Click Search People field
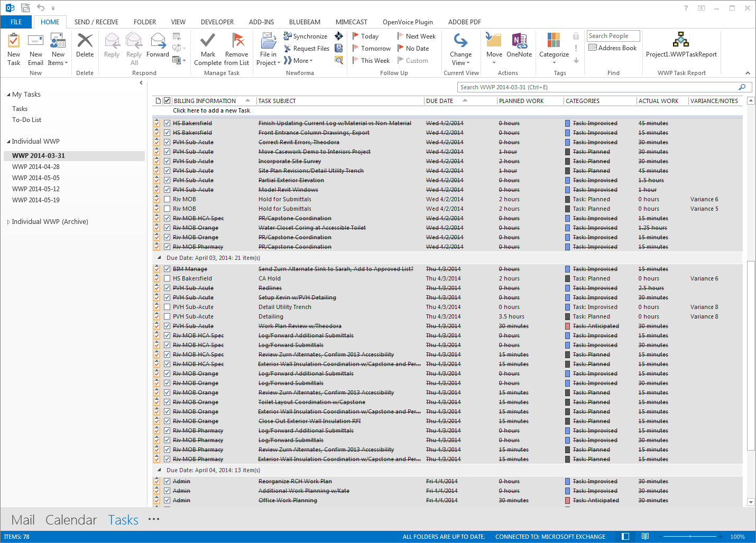 pyautogui.click(x=613, y=36)
